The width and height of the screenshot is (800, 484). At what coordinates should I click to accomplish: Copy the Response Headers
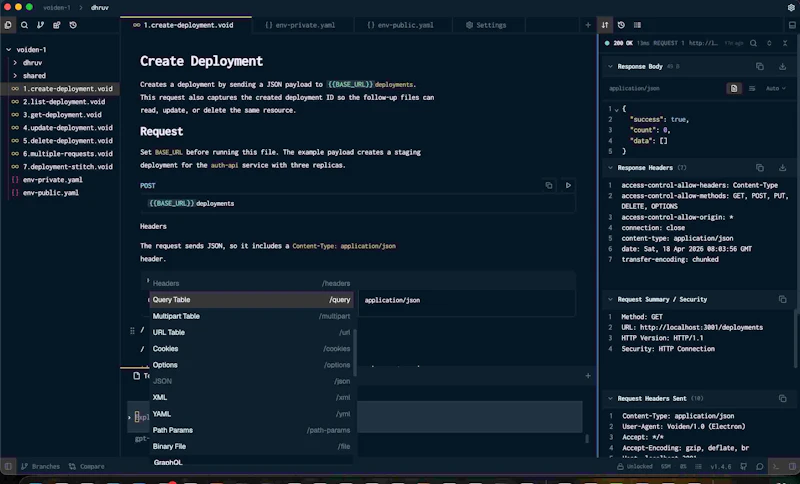760,167
